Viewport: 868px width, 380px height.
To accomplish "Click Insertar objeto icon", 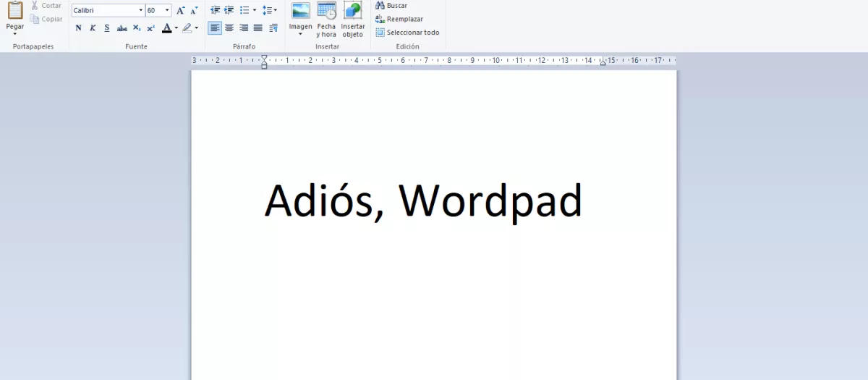I will (353, 10).
